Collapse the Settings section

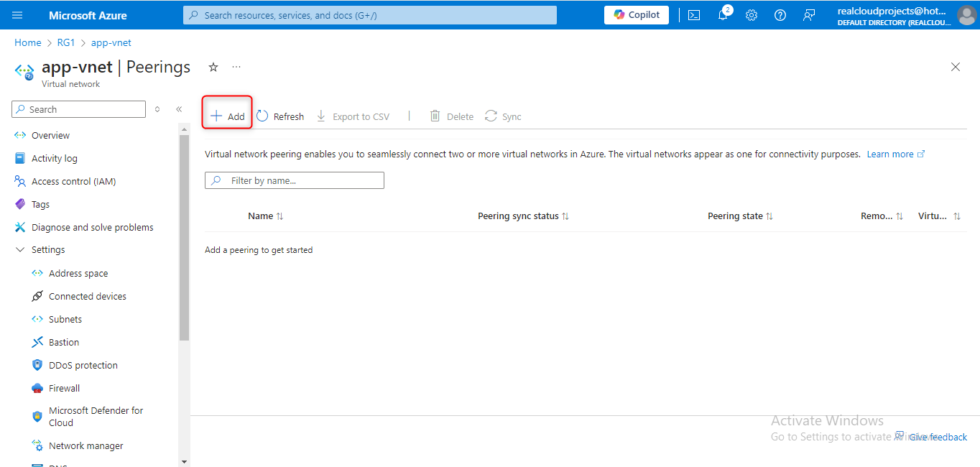pos(20,250)
